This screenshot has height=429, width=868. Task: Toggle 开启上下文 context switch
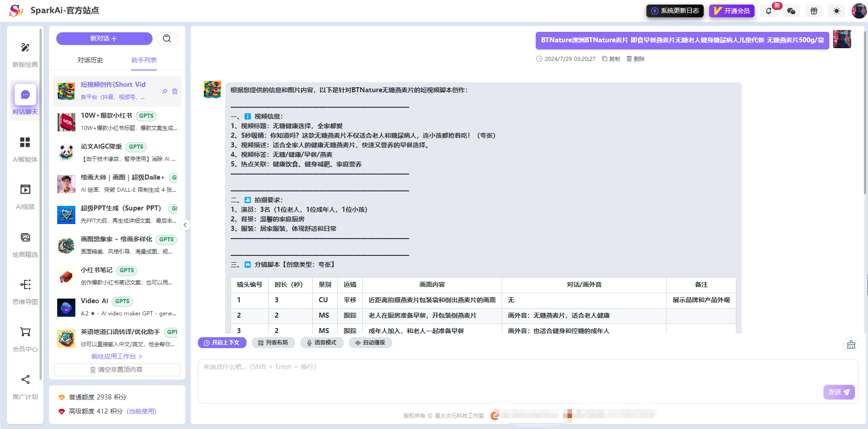tap(222, 343)
